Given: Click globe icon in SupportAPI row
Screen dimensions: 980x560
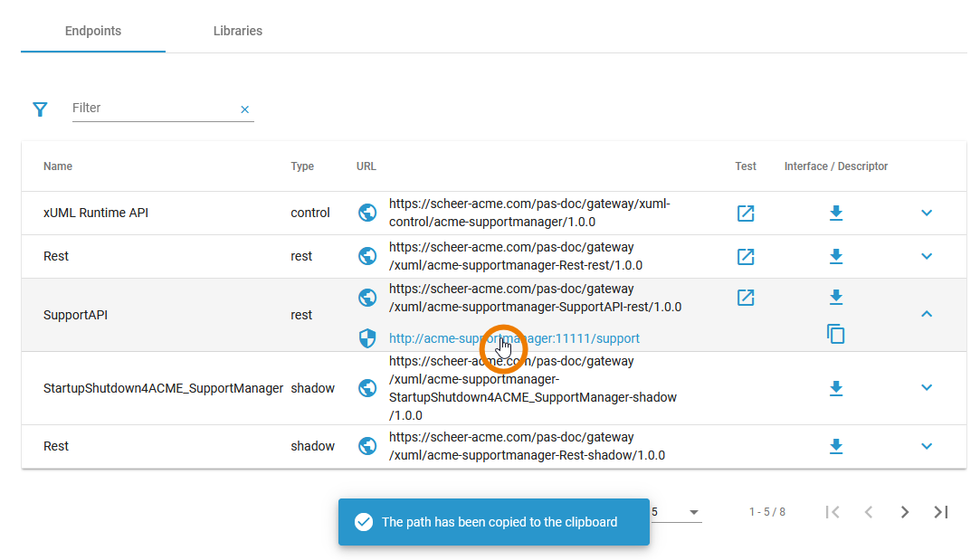Looking at the screenshot, I should pyautogui.click(x=367, y=298).
